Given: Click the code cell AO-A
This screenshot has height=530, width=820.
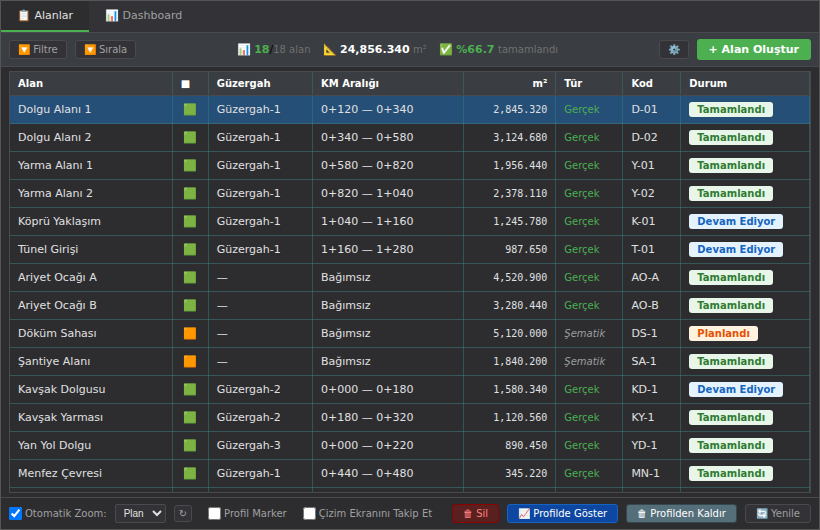Looking at the screenshot, I should pos(645,277).
